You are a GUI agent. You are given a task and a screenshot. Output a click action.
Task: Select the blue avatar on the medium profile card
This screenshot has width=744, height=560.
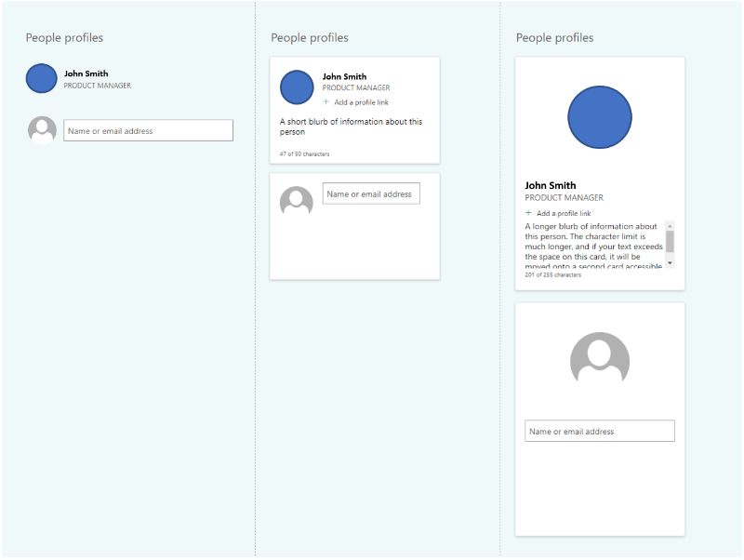(297, 87)
